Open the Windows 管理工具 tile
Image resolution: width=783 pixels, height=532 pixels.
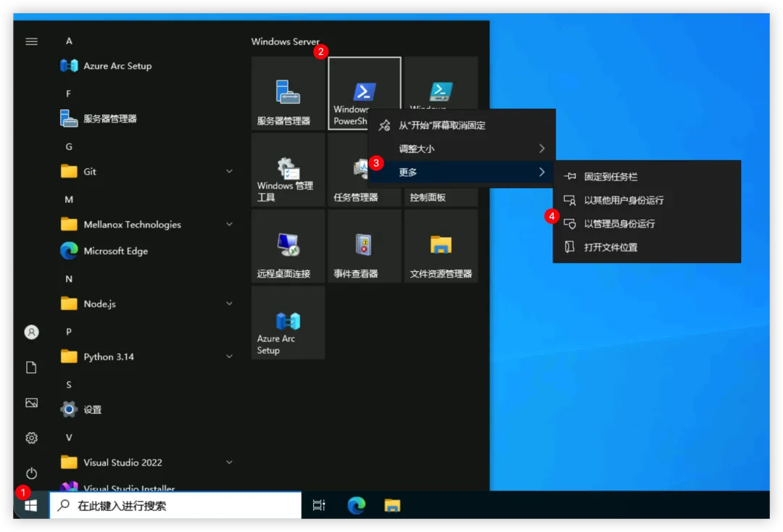click(288, 170)
